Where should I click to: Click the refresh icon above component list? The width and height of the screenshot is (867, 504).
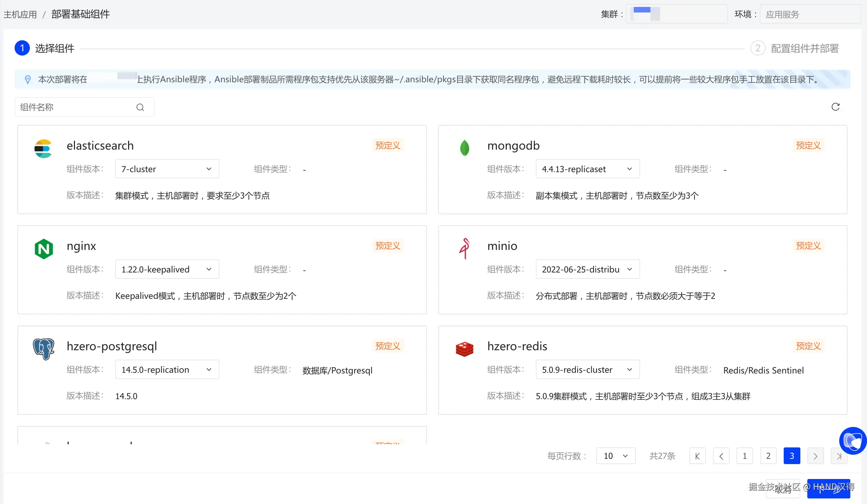point(835,107)
